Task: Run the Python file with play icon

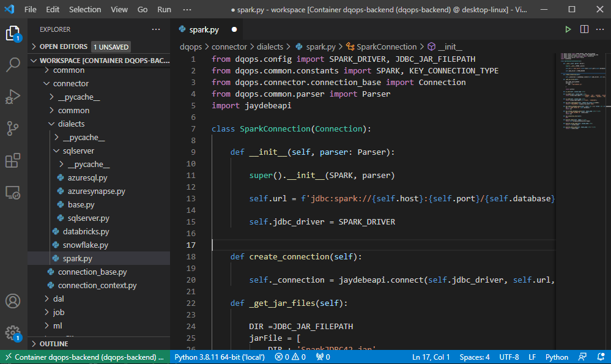Action: (x=568, y=29)
